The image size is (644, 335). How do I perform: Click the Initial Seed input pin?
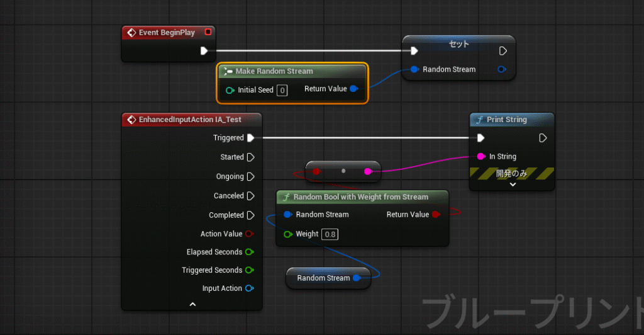[230, 90]
